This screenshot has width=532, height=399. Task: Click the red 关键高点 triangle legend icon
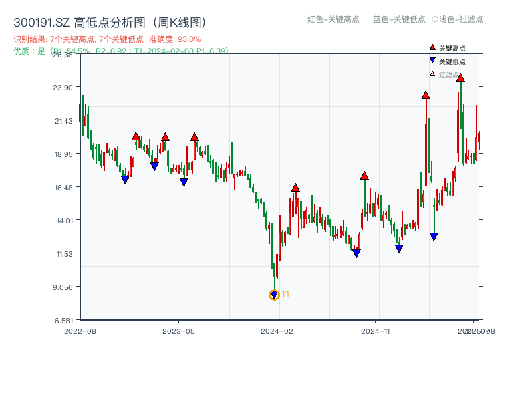[431, 47]
